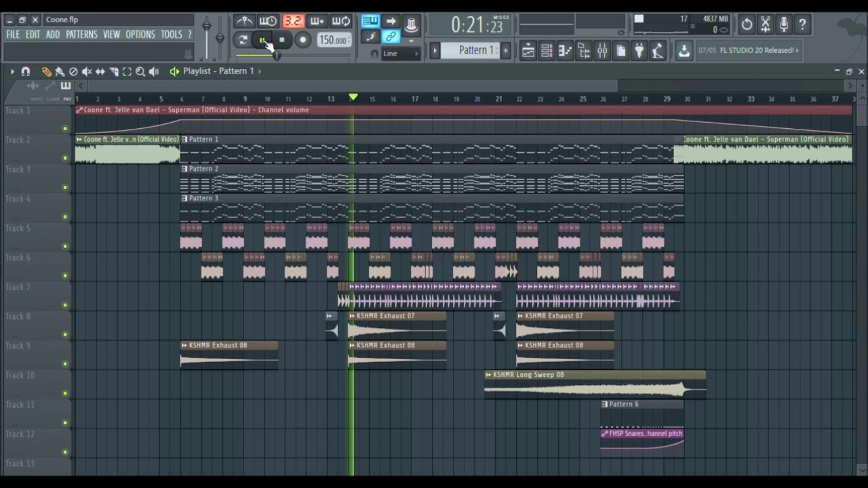The width and height of the screenshot is (868, 488).
Task: Click the project pages icon
Action: [x=620, y=51]
